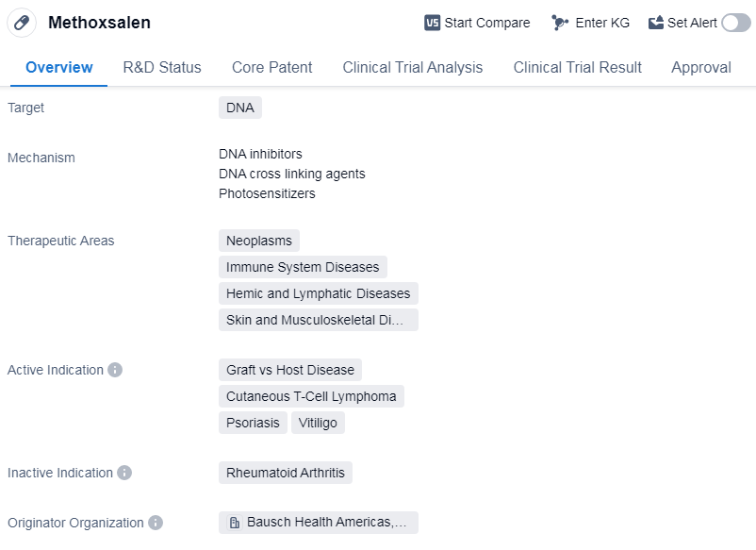Open the Clinical Trial Result tab
Screen dimensions: 756x550
tap(577, 67)
